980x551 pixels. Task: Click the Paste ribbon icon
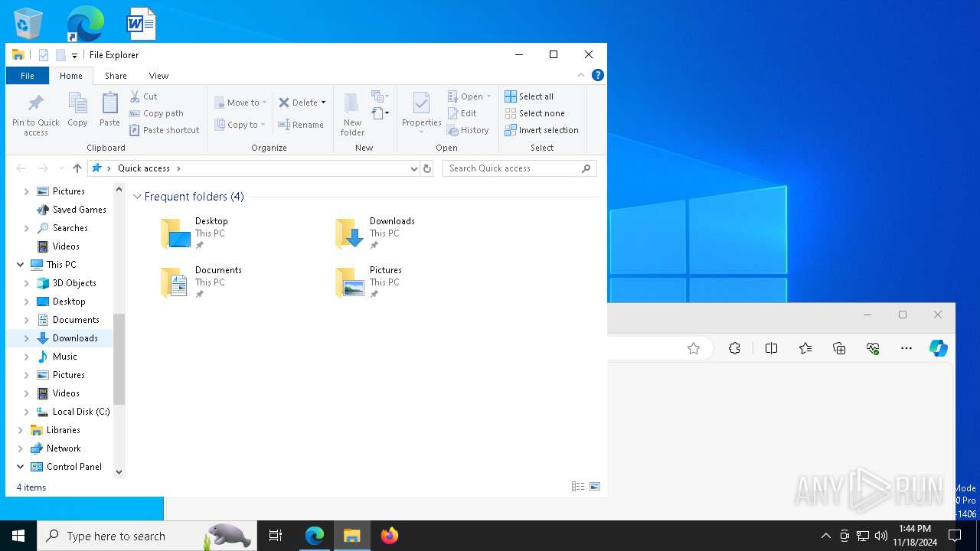tap(109, 110)
